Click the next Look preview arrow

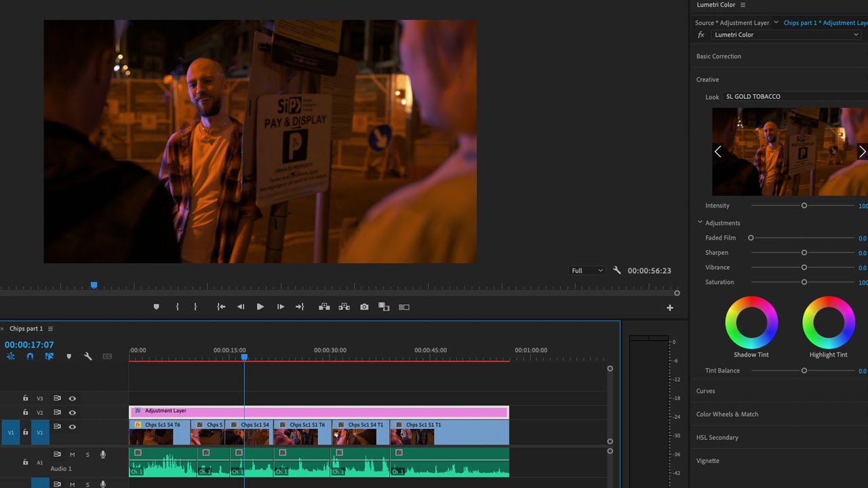point(862,151)
